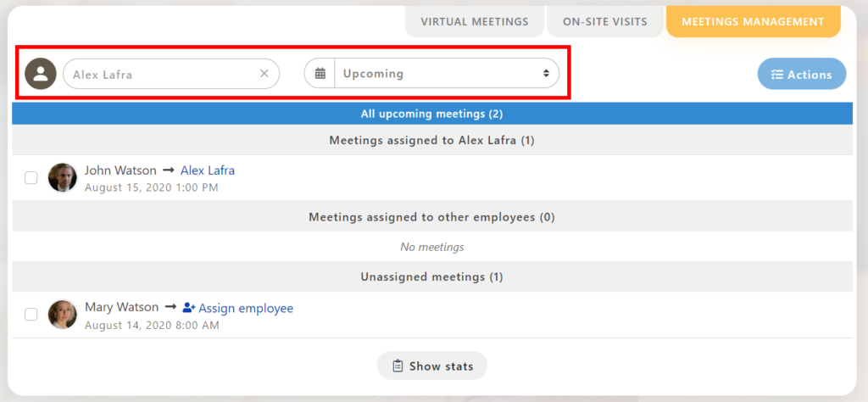Click the Show stats button

coord(431,366)
